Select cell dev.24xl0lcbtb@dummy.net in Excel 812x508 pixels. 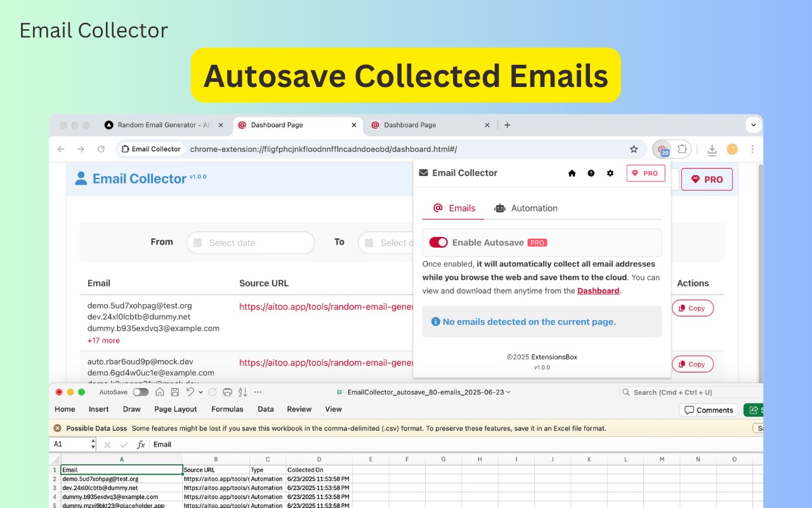(122, 488)
